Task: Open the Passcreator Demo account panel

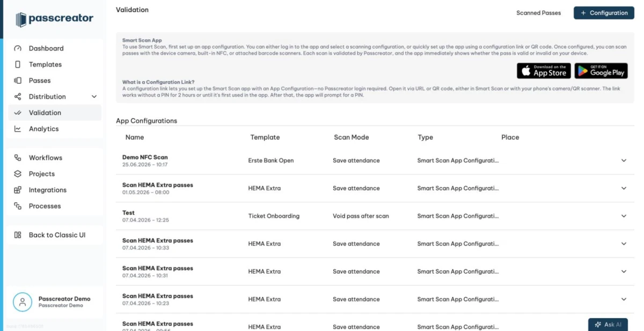Action: 55,302
